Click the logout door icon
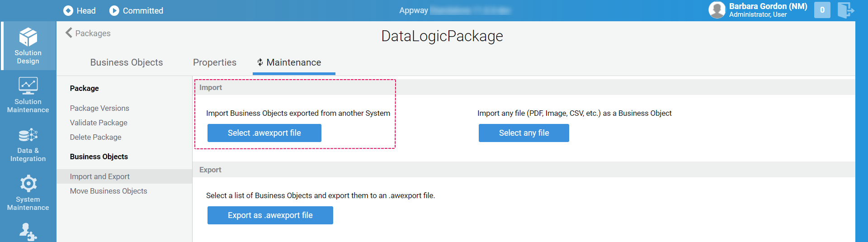868x242 pixels. 846,10
